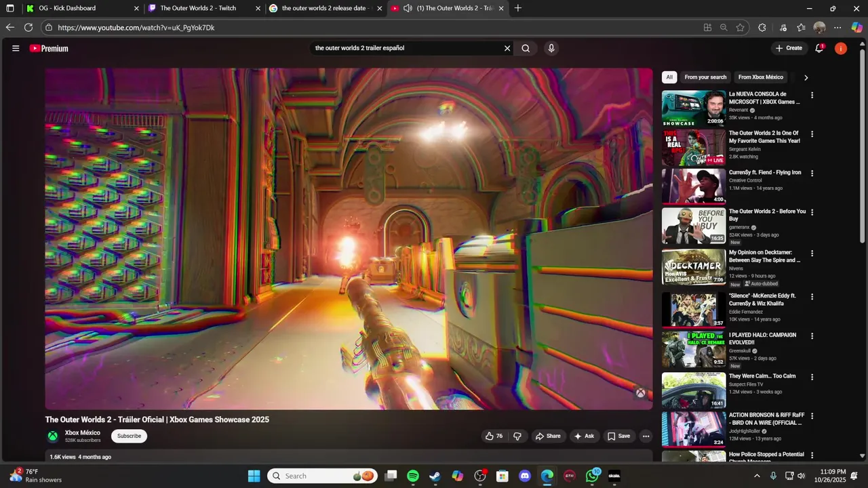View site information icon in address bar
The width and height of the screenshot is (868, 488).
48,28
